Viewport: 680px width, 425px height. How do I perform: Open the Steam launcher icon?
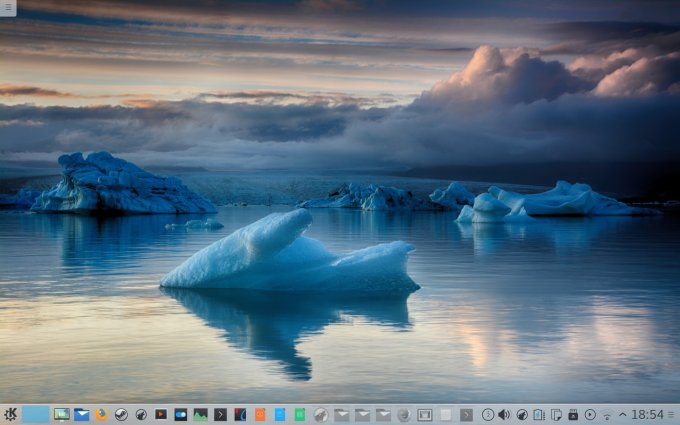(121, 414)
